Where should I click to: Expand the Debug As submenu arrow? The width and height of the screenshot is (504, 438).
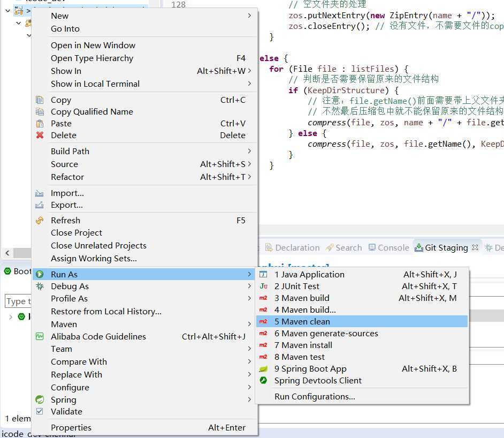click(x=249, y=286)
